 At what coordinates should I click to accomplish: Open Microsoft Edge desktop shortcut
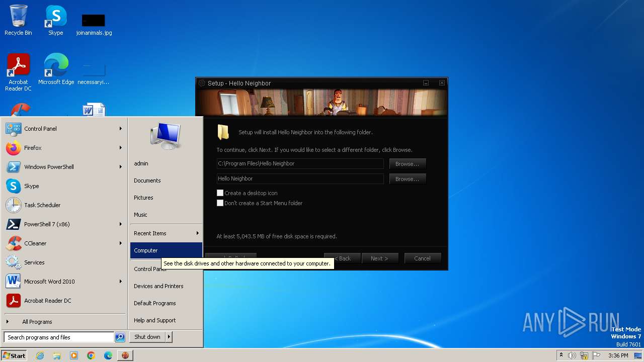tap(56, 69)
